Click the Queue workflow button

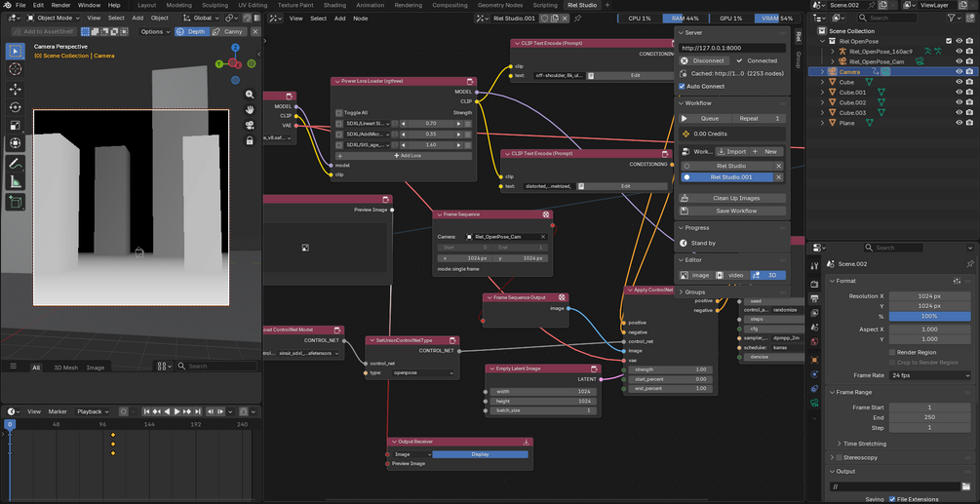click(x=704, y=118)
